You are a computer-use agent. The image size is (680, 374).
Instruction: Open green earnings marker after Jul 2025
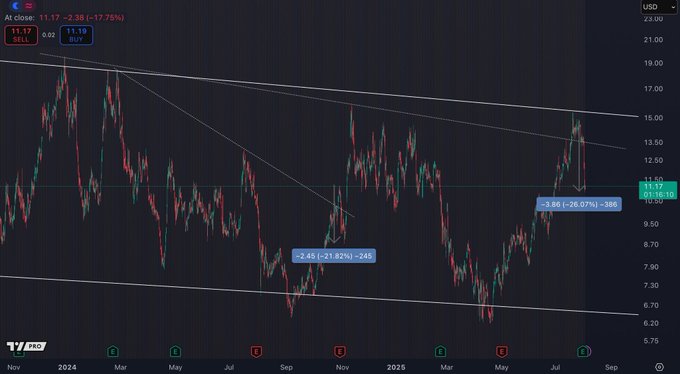[x=583, y=351]
